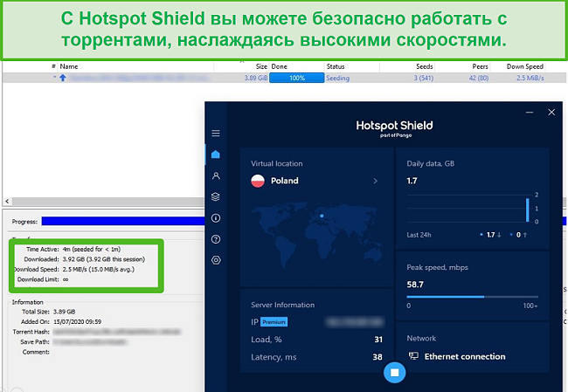Image resolution: width=568 pixels, height=392 pixels.
Task: Open Hotspot Shield settings gear icon
Action: (216, 260)
